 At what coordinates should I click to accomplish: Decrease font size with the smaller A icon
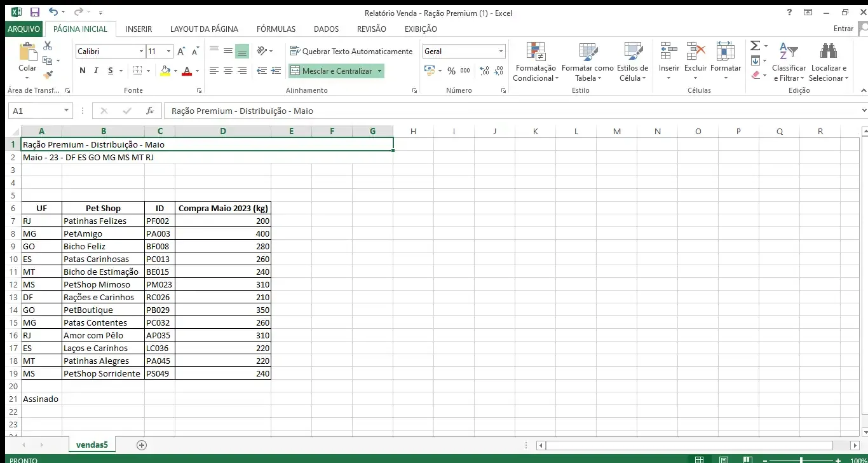(194, 52)
